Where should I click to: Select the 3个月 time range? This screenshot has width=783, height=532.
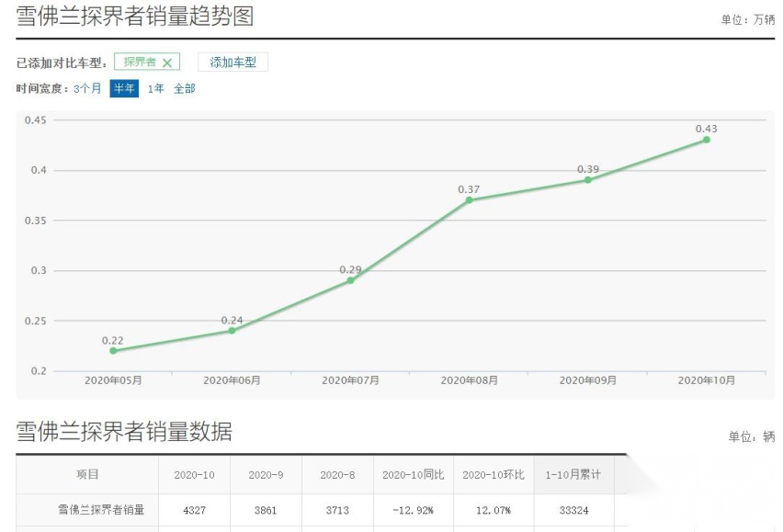(87, 89)
